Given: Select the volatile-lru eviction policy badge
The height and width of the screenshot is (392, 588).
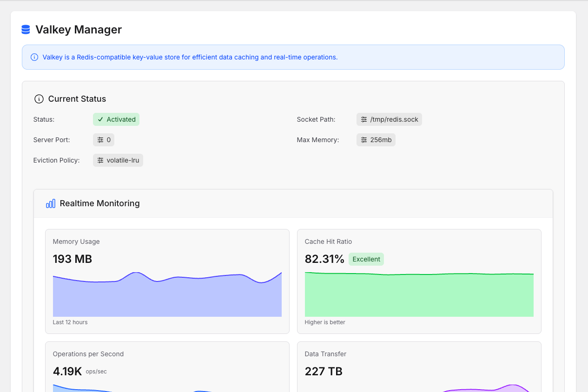Looking at the screenshot, I should pos(119,160).
